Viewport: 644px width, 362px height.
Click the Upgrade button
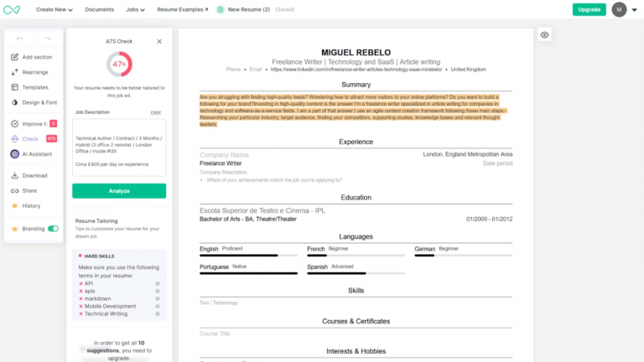point(589,9)
